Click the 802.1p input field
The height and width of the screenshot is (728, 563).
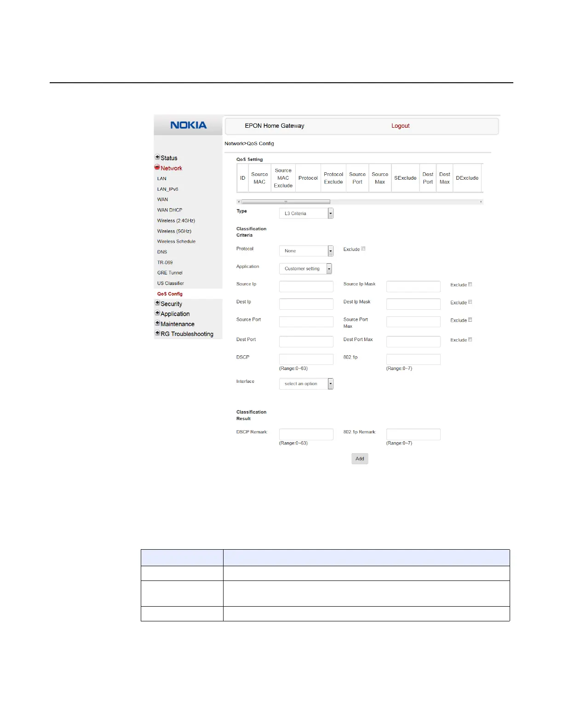coord(414,359)
